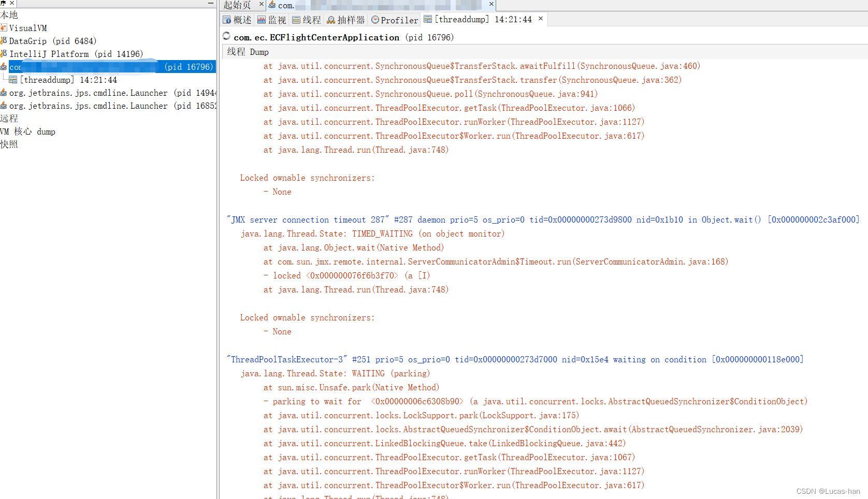Click the parking to wait for <0x00000006c6308b90> line

[x=536, y=401]
